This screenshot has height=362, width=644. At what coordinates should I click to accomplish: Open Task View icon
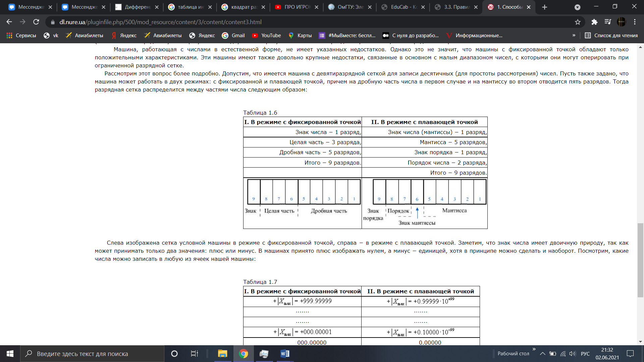coord(195,354)
